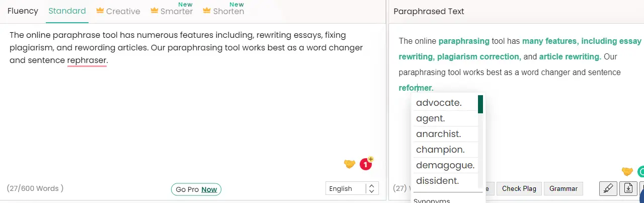Open the English language dropdown
The image size is (644, 203).
(x=352, y=188)
